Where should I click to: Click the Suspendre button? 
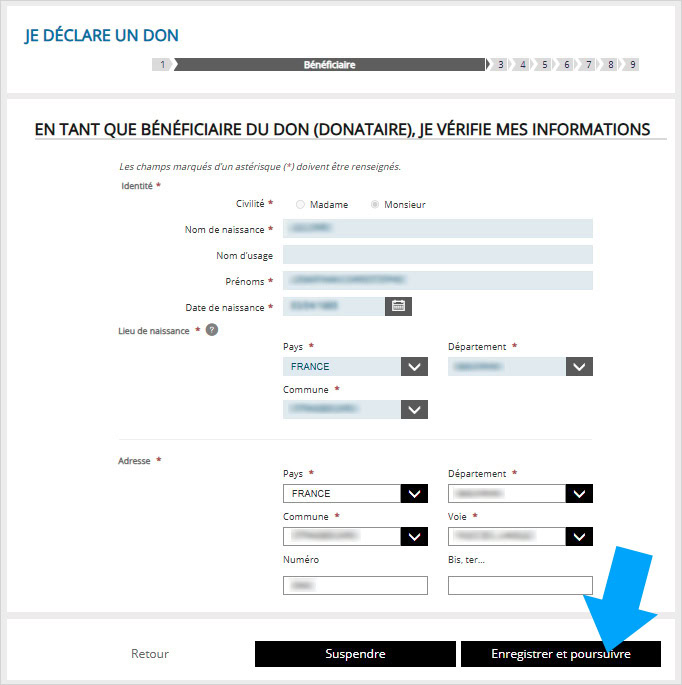355,654
